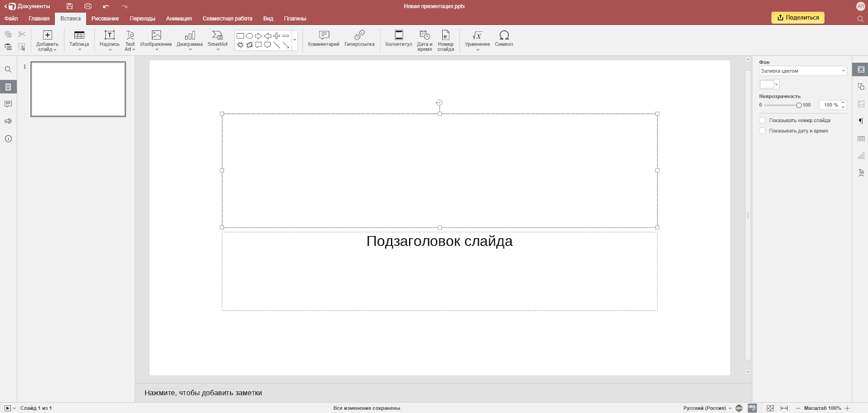Add a Комментарий (comment)

pyautogui.click(x=324, y=39)
